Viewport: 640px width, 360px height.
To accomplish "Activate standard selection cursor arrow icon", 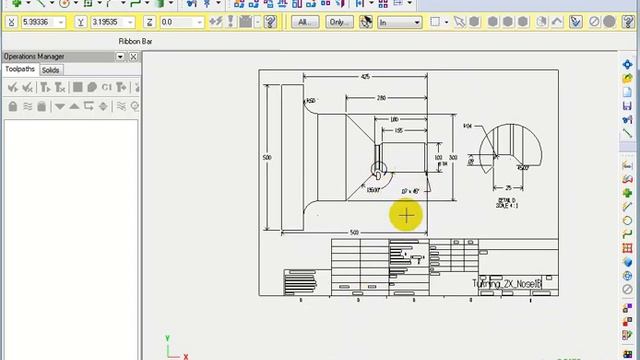I will pyautogui.click(x=459, y=22).
